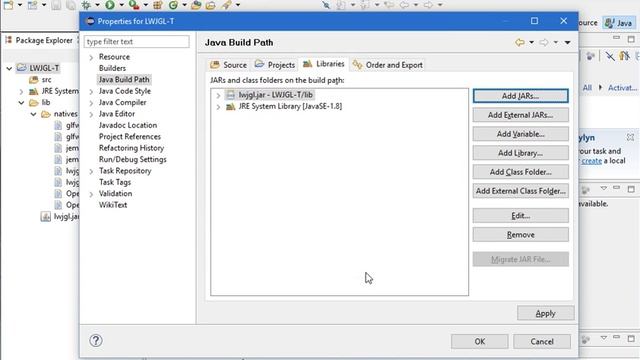Select Refactoring History in the properties tree
This screenshot has width=640, height=360.
pos(131,148)
